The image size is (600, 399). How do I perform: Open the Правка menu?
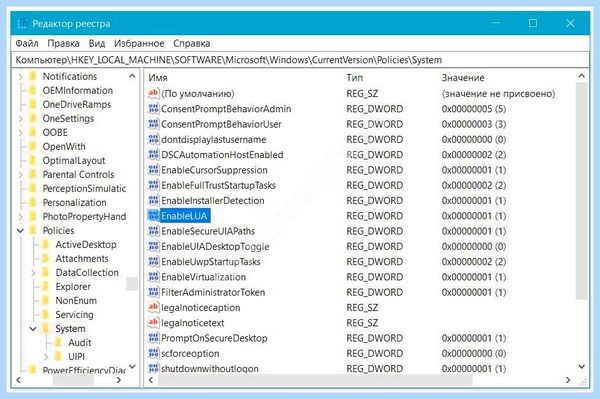[x=64, y=44]
